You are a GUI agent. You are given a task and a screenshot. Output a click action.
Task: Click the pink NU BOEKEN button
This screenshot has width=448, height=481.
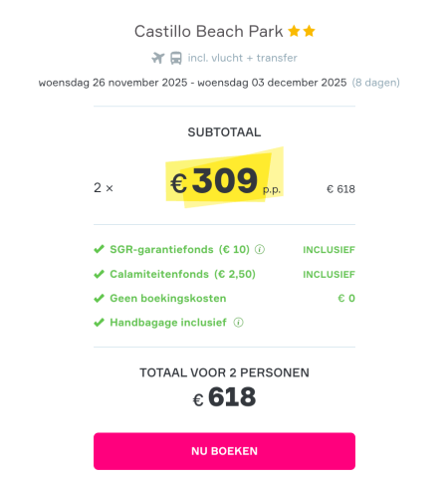224,451
